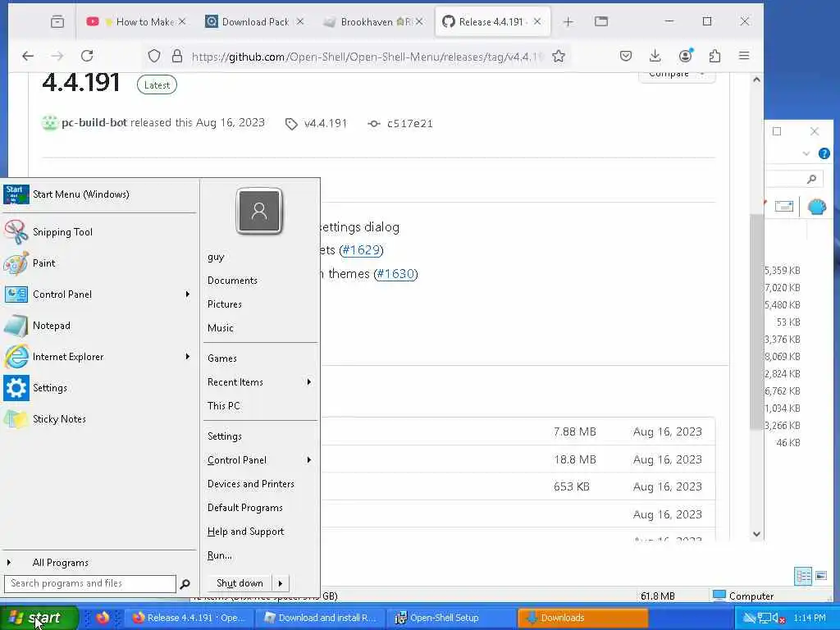Open Notepad in the start menu

point(99,325)
